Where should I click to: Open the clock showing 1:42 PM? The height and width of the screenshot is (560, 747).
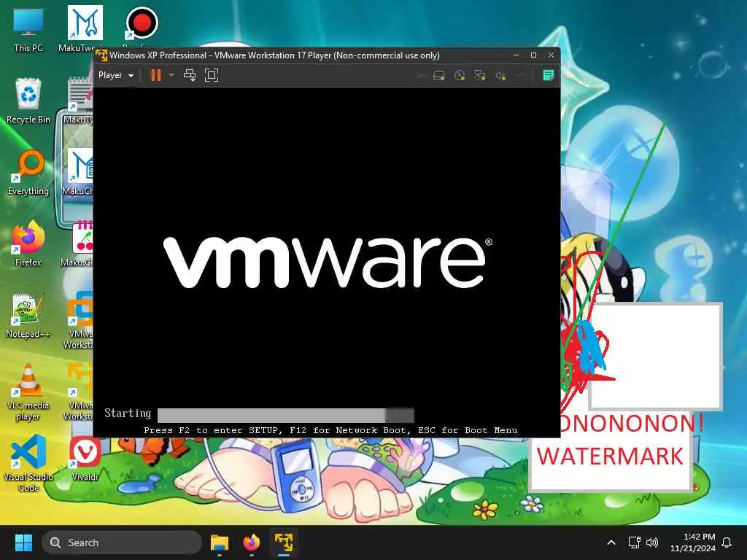pos(693,542)
